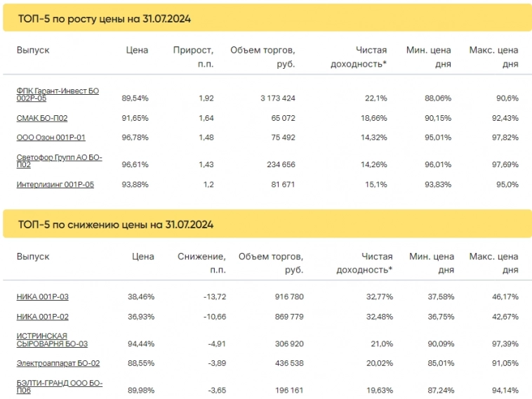Open the ФПК Гарант-Инвест БО 002Р-05 bond link
532x399 pixels.
point(58,95)
